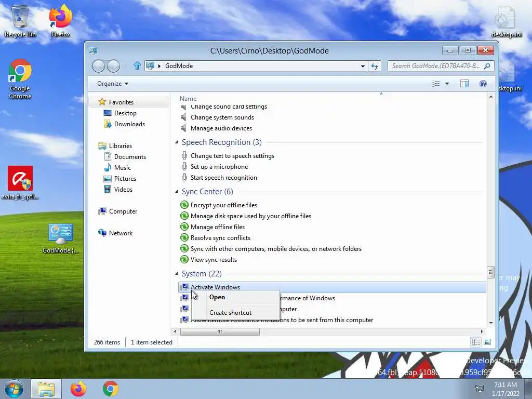
Task: Click the vertical scrollbar thumb
Action: click(x=490, y=272)
